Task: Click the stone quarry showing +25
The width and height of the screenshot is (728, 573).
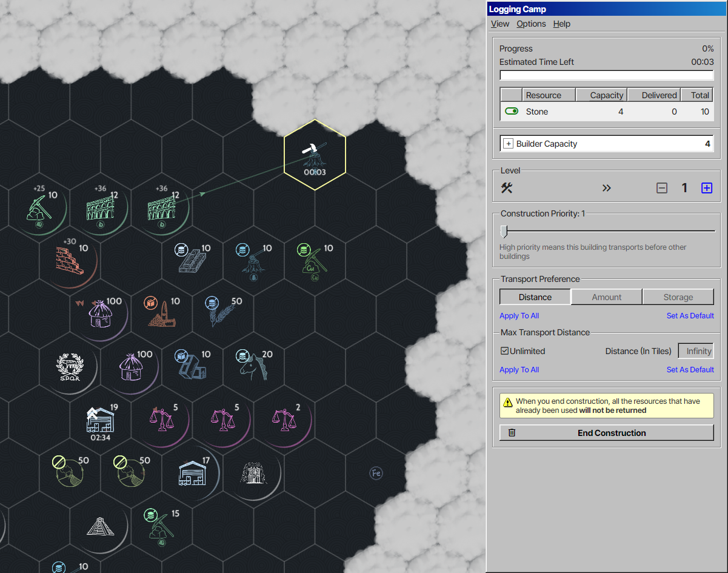Action: coord(39,207)
